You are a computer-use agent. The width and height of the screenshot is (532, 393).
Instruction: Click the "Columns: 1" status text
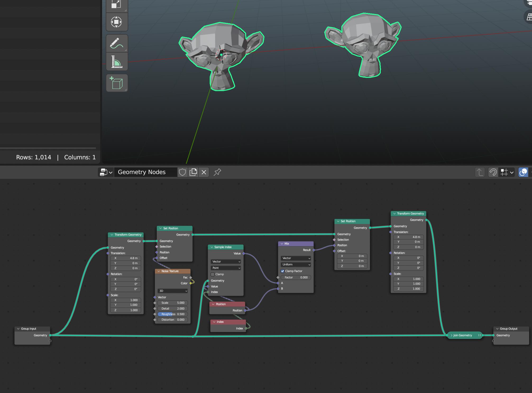pos(80,157)
